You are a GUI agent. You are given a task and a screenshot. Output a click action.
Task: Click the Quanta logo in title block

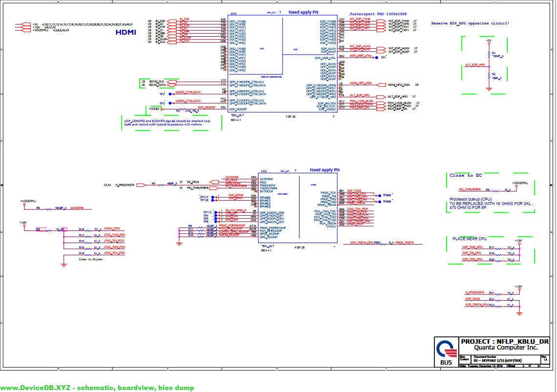pyautogui.click(x=446, y=349)
